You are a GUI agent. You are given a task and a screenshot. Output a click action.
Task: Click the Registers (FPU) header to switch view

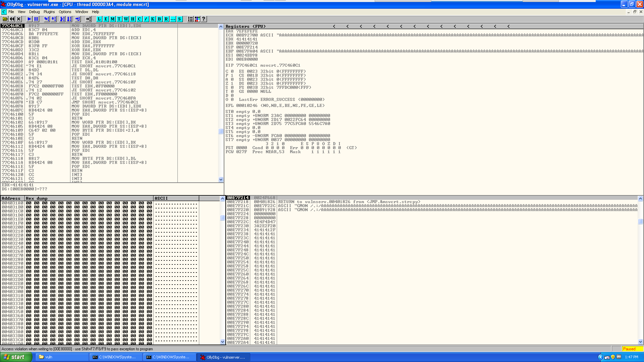[x=246, y=26]
